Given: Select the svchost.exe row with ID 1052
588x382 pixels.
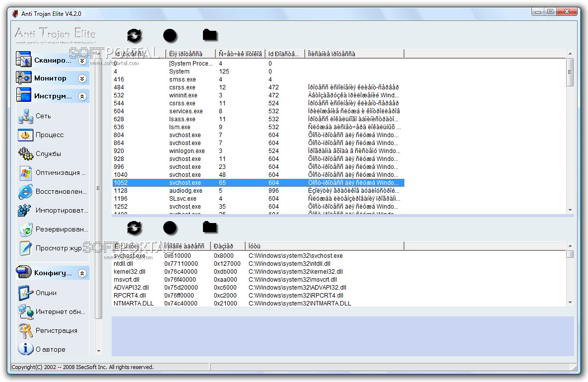Looking at the screenshot, I should (x=259, y=183).
